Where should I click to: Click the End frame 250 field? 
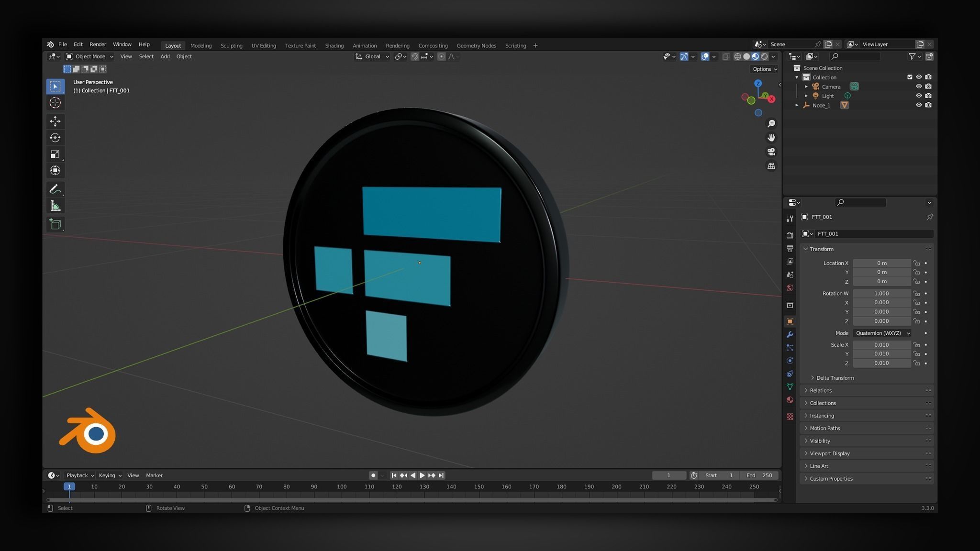(759, 475)
